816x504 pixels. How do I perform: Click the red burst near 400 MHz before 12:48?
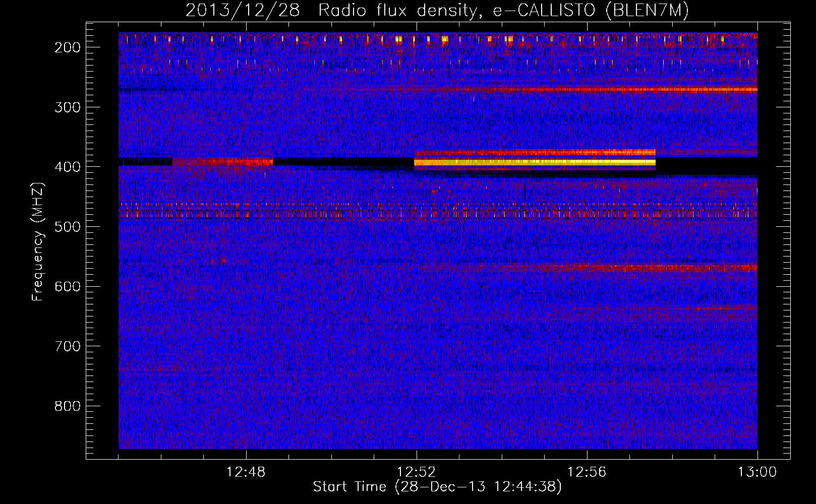click(x=222, y=162)
